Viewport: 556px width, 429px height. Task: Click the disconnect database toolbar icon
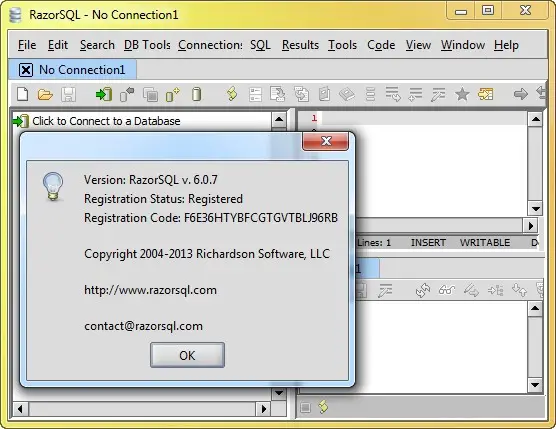[127, 94]
